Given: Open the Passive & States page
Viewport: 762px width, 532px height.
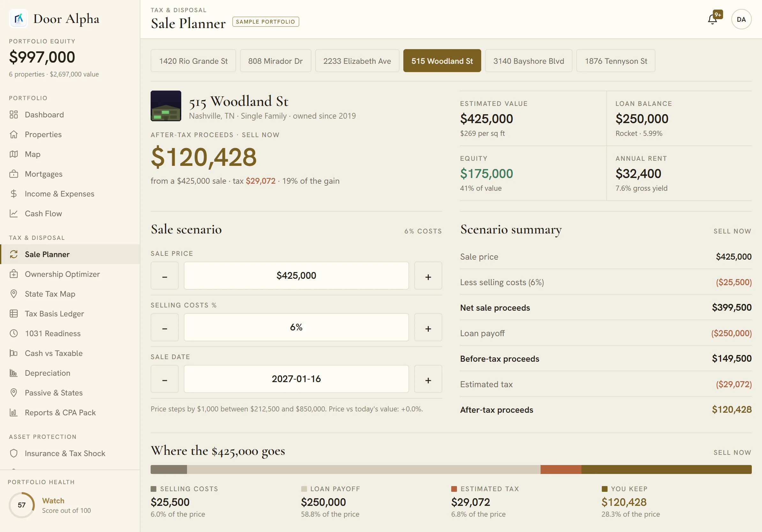Looking at the screenshot, I should [x=70, y=393].
